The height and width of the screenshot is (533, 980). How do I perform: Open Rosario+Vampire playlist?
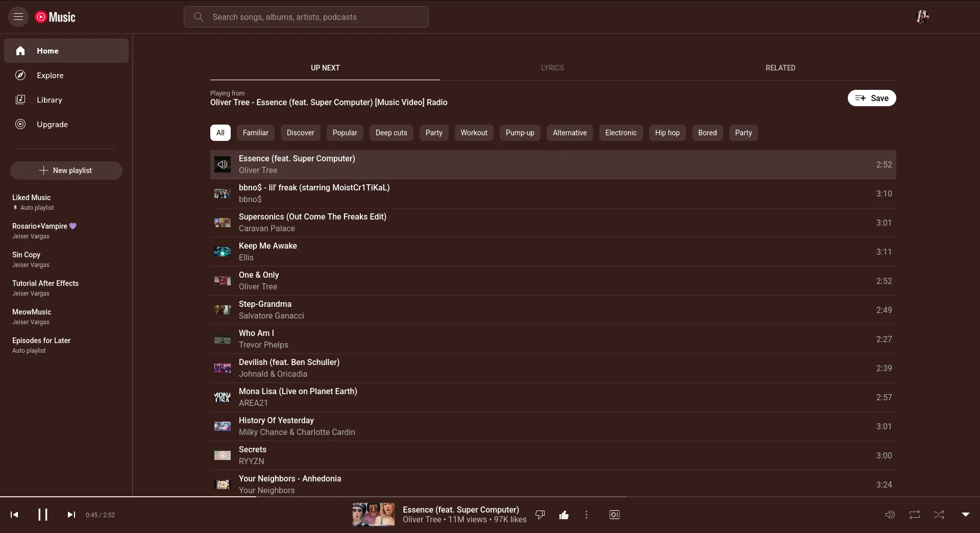(66, 231)
